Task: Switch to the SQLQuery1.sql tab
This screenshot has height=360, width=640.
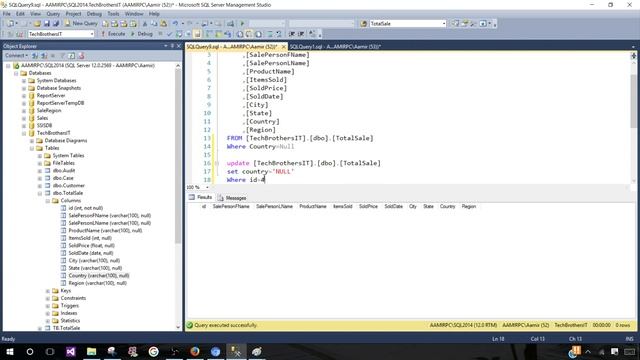Action: tap(335, 47)
